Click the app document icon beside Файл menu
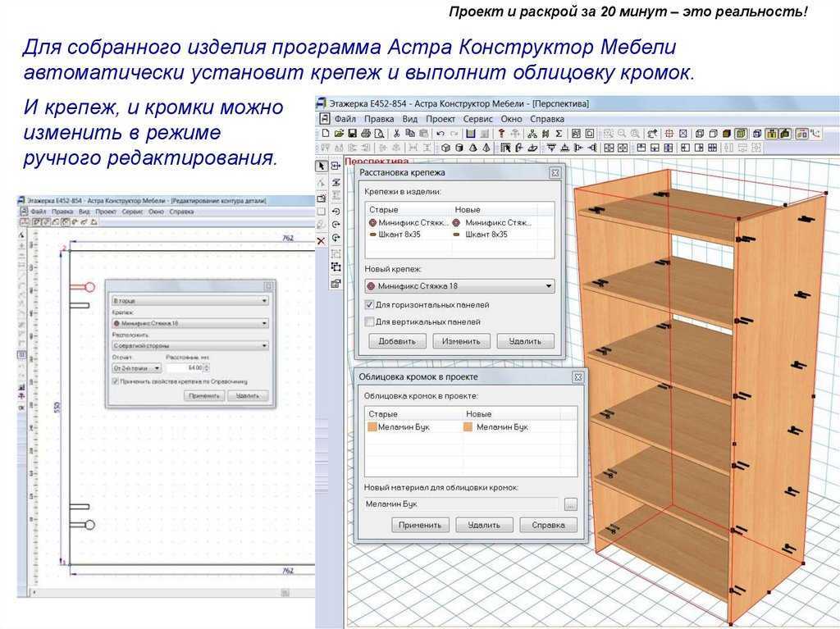840x629 pixels. [x=324, y=118]
